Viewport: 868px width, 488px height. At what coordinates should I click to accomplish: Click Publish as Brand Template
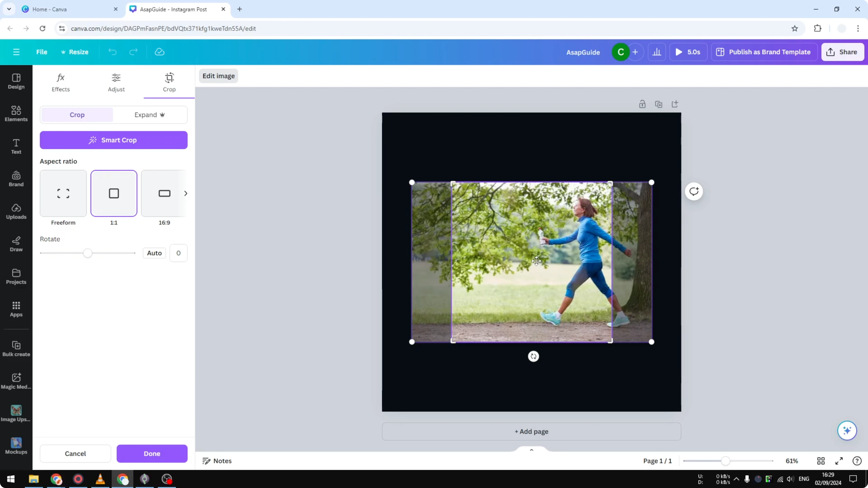pos(764,52)
